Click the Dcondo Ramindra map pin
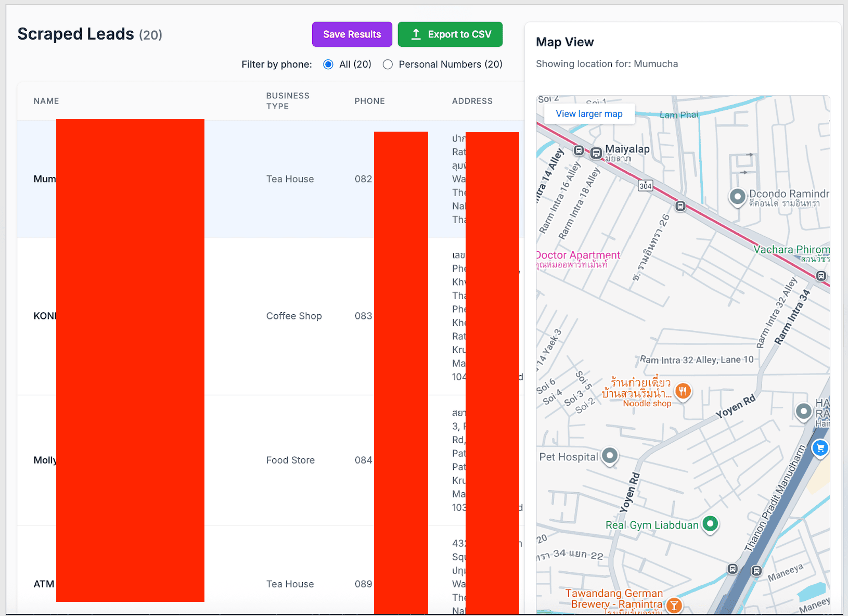Screen dimensions: 848x616 pos(737,197)
